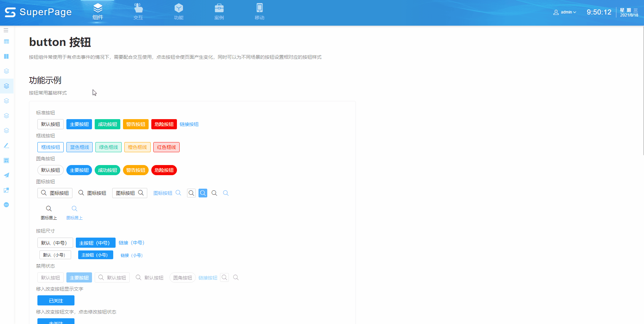Click the blue 图标居上 icon-on-top button

point(74,213)
